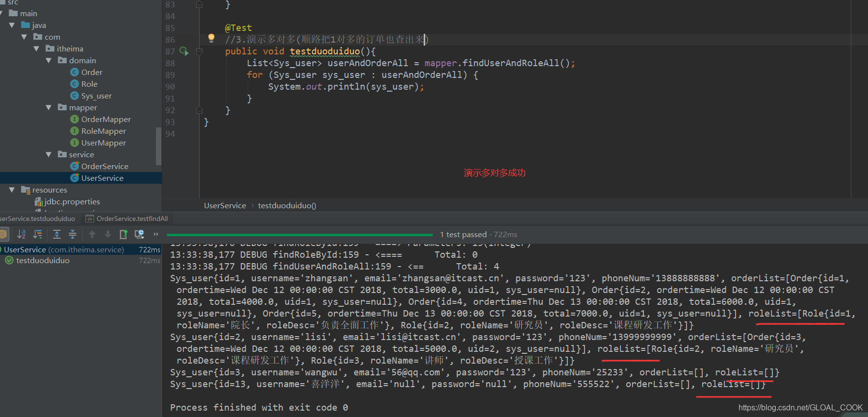Open the OrderMapper interface
The height and width of the screenshot is (417, 868).
(106, 119)
